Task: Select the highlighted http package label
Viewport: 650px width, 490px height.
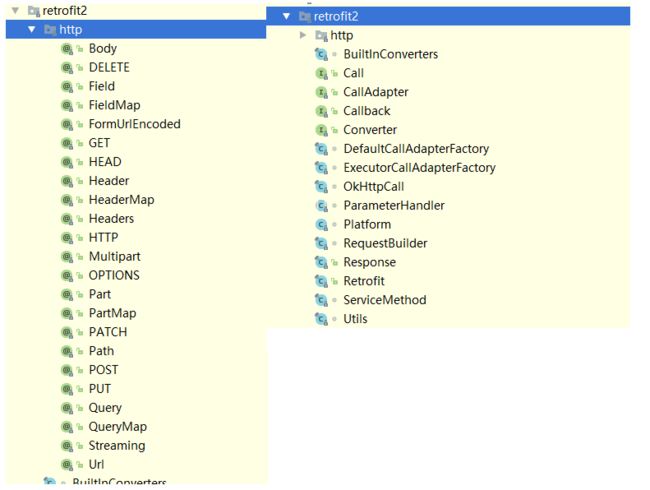Action: coord(70,30)
